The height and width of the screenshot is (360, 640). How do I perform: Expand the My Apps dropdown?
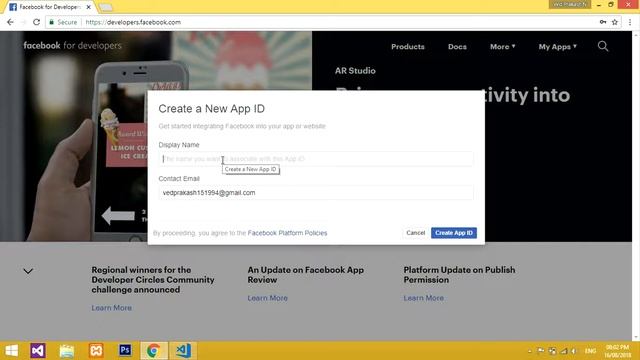click(x=558, y=47)
